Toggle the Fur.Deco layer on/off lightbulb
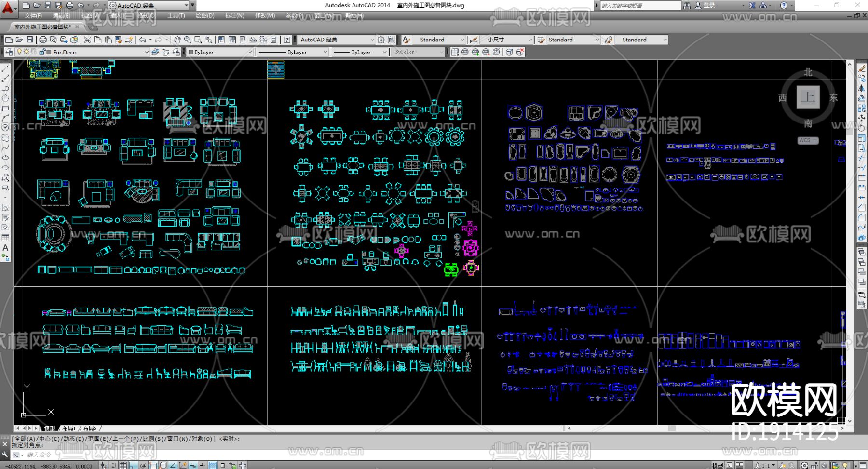Image resolution: width=868 pixels, height=469 pixels. pos(19,52)
